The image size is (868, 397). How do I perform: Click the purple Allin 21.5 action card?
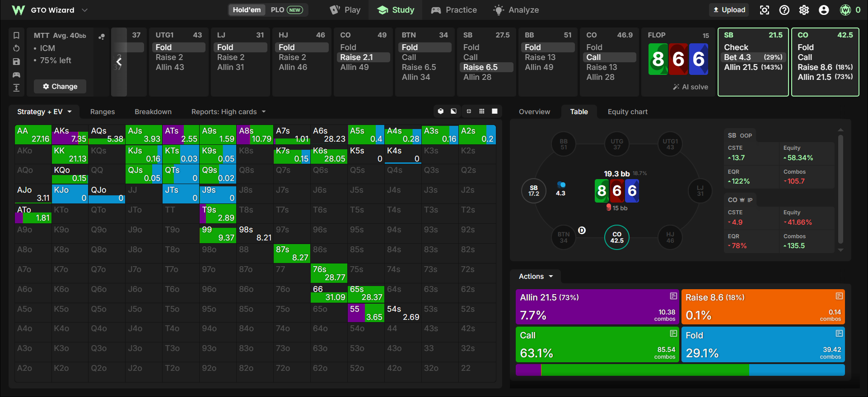pyautogui.click(x=597, y=307)
